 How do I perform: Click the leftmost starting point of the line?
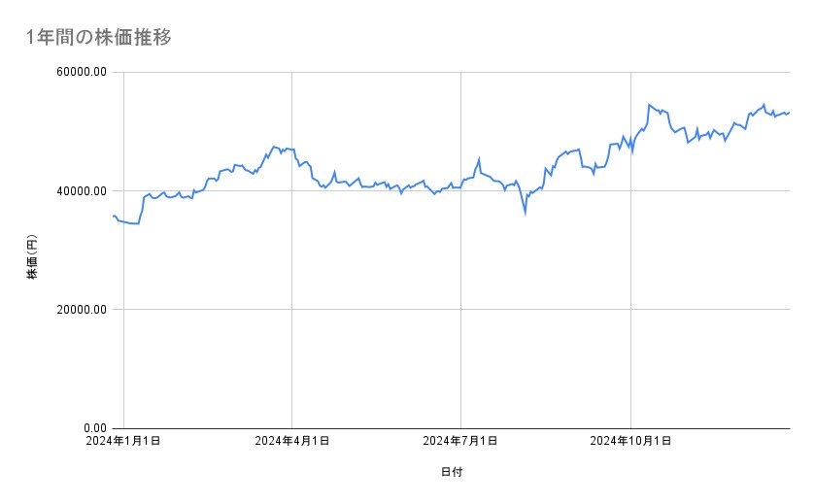[114, 216]
